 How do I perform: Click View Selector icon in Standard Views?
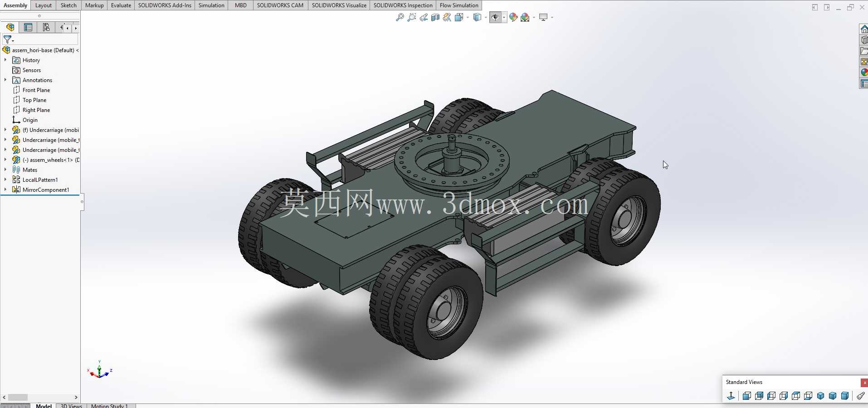[x=860, y=396]
